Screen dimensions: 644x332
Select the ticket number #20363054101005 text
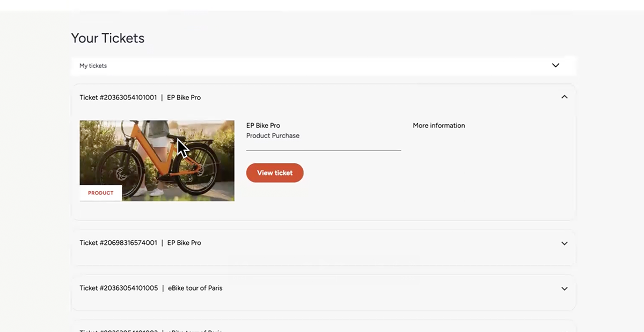click(x=119, y=288)
